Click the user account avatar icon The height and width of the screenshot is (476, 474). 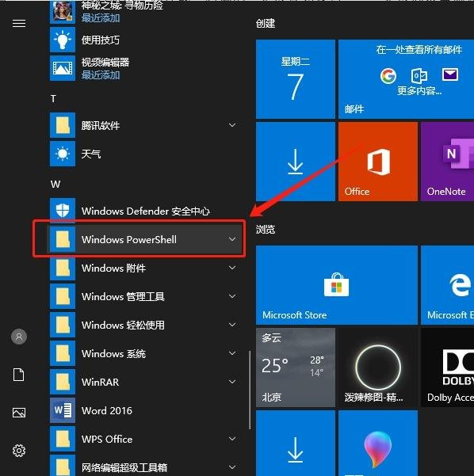click(19, 337)
